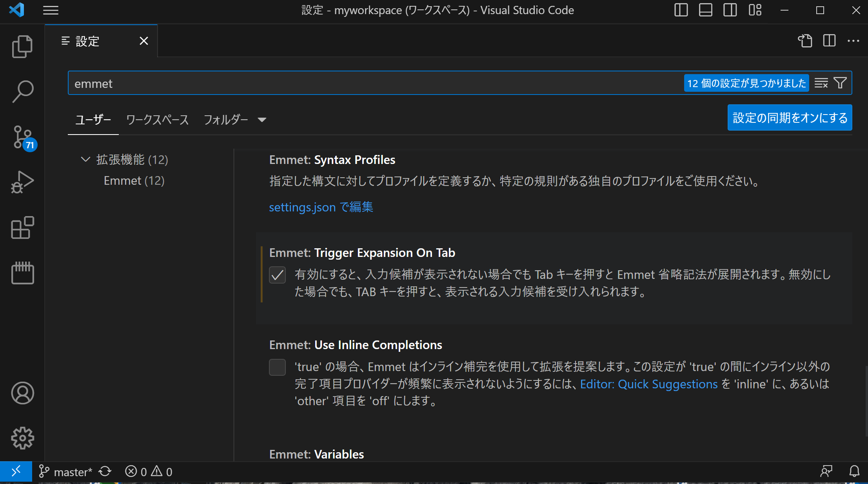Open the Docker containers view icon
Viewport: 868px width, 484px height.
(x=22, y=273)
